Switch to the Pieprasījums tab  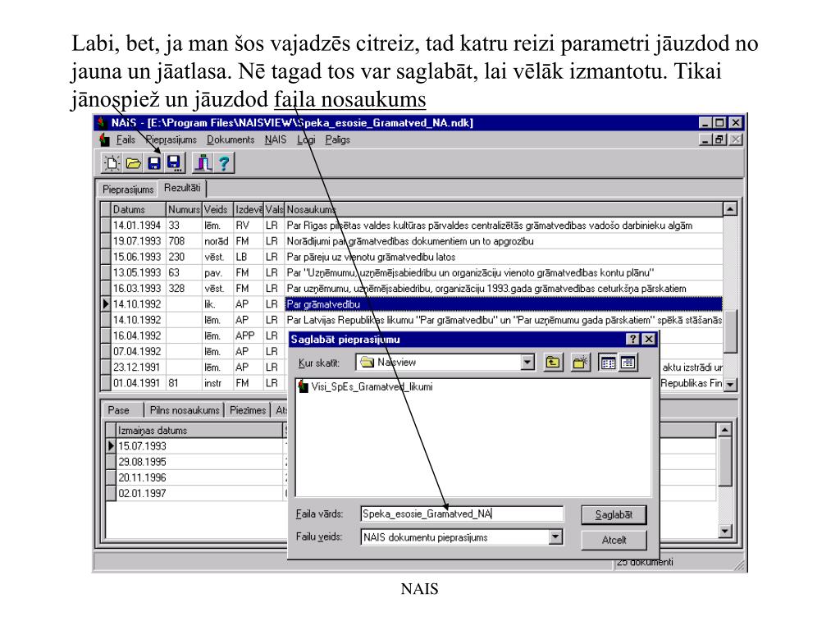click(127, 189)
